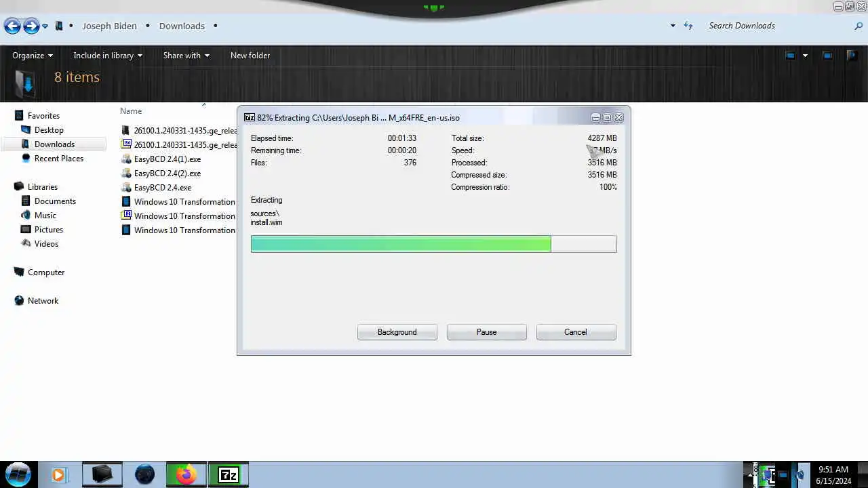Select EasyBCD 2.4(2).exe file
Image resolution: width=868 pixels, height=488 pixels.
pyautogui.click(x=167, y=174)
